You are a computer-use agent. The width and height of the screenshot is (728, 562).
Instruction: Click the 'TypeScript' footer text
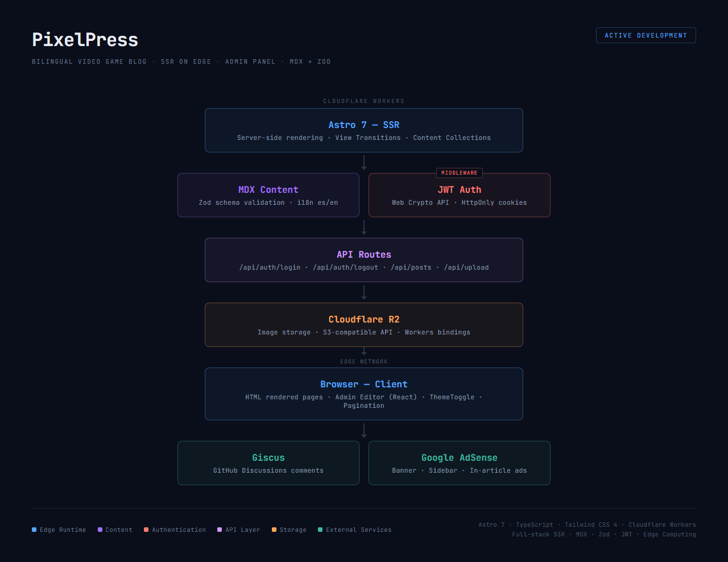point(535,524)
